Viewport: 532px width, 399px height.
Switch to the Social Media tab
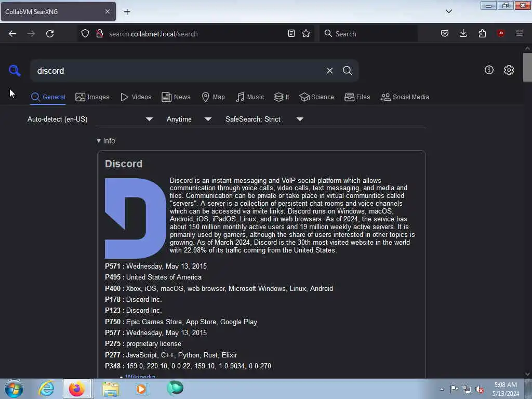click(x=405, y=97)
